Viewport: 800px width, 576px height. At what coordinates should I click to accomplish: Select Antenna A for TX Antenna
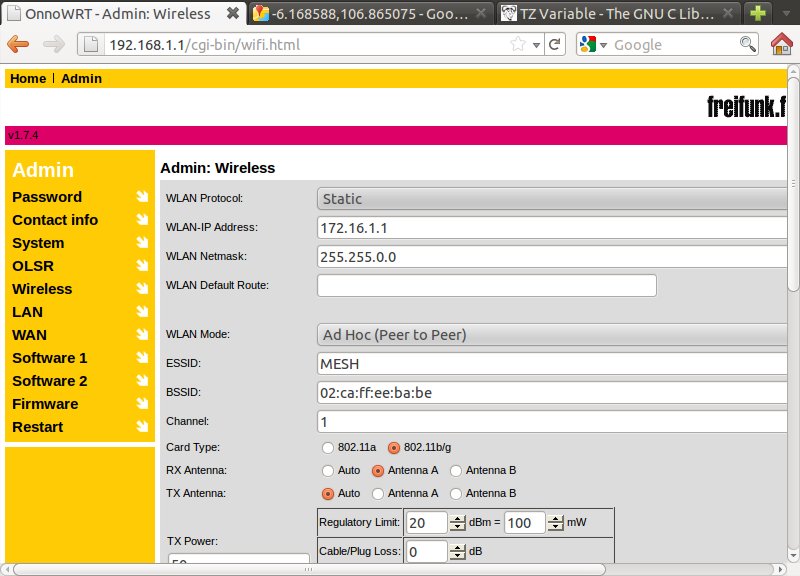(378, 493)
